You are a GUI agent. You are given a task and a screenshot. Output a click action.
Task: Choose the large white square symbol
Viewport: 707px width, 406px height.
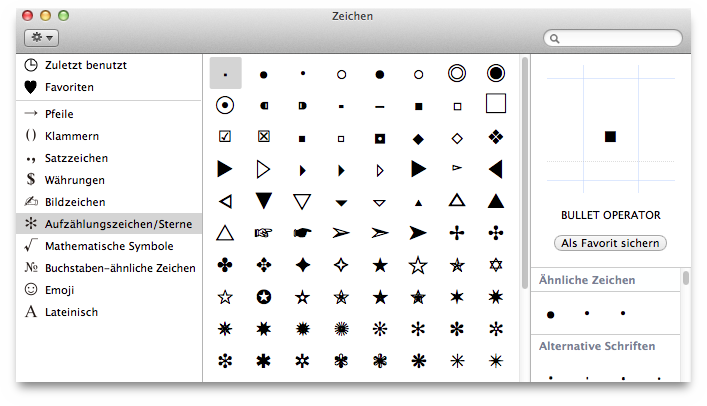496,103
